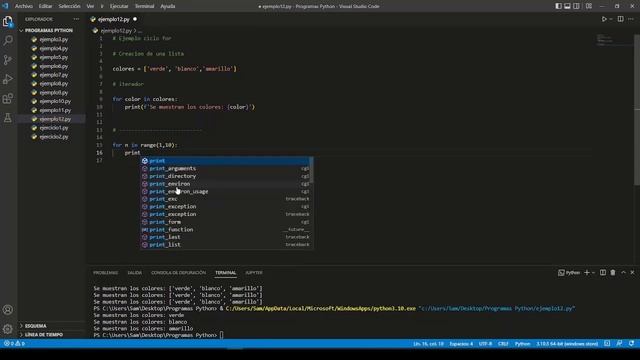
Task: Open ejemplo3.py in explorer
Action: click(53, 40)
